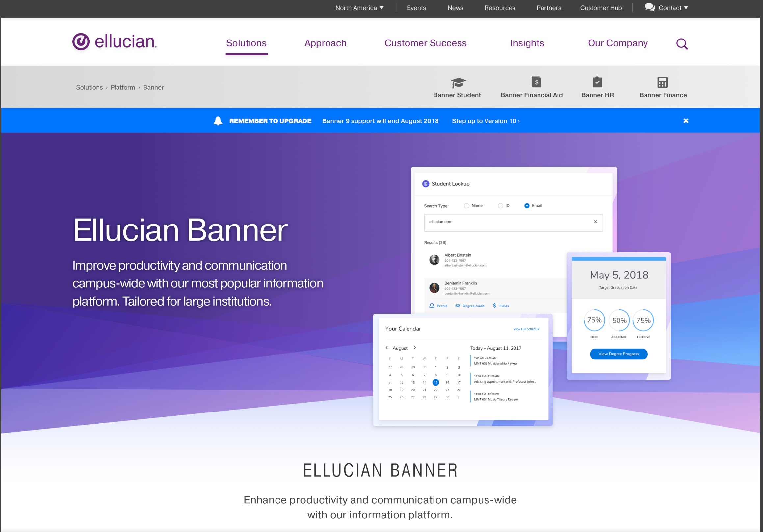Viewport: 763px width, 532px height.
Task: Click the 75% ELECTIVE progress circle
Action: click(x=643, y=320)
